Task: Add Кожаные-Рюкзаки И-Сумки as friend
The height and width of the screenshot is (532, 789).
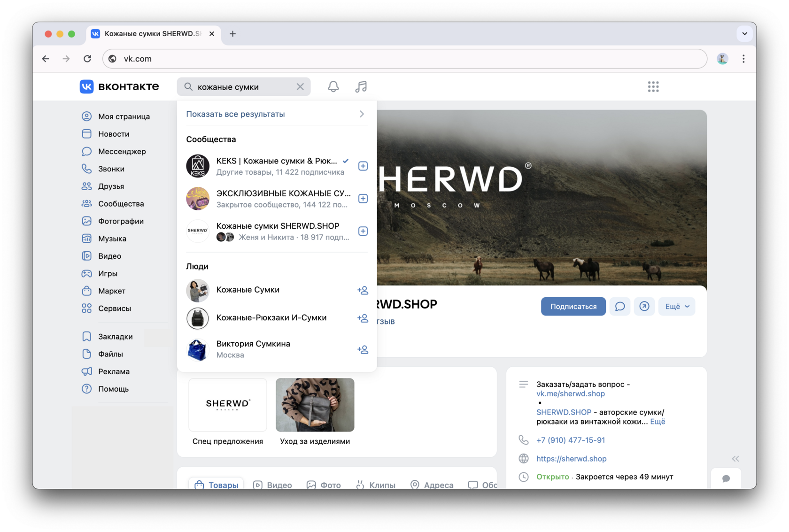Action: [362, 318]
